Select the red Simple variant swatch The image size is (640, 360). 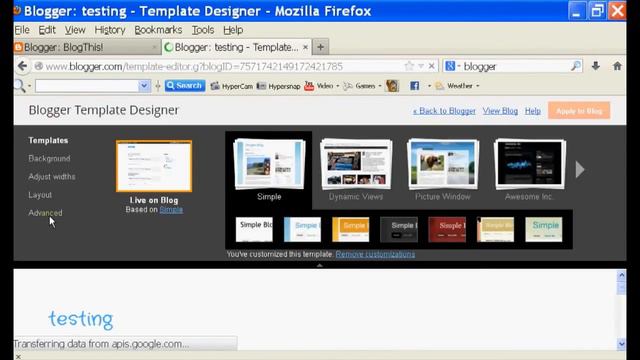pyautogui.click(x=447, y=229)
